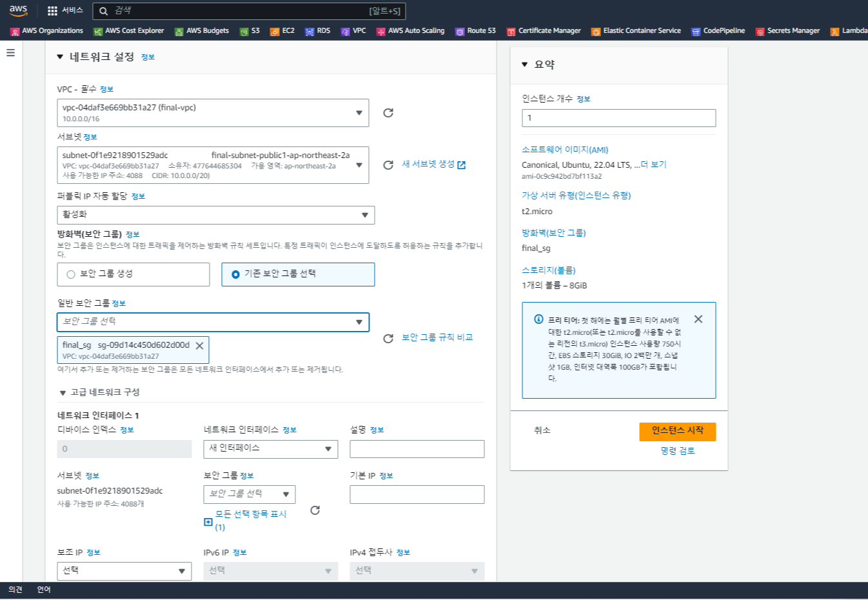
Task: Focus the AWS search box
Action: click(249, 11)
